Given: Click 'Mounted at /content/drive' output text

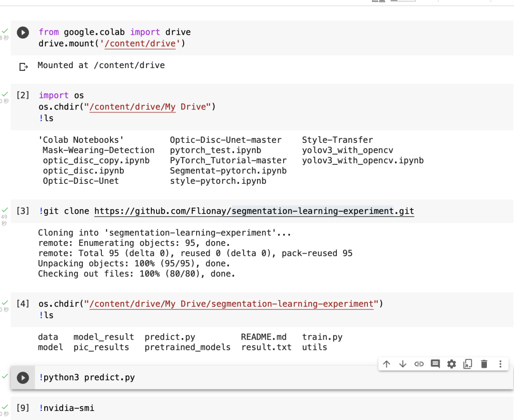Looking at the screenshot, I should [x=101, y=65].
